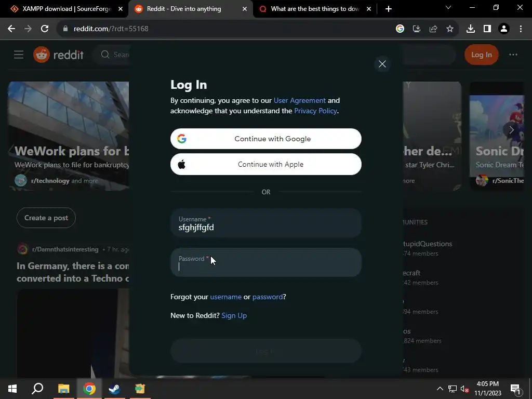This screenshot has height=399, width=532.
Task: Click the Reddit search magnifier icon
Action: pyautogui.click(x=105, y=55)
